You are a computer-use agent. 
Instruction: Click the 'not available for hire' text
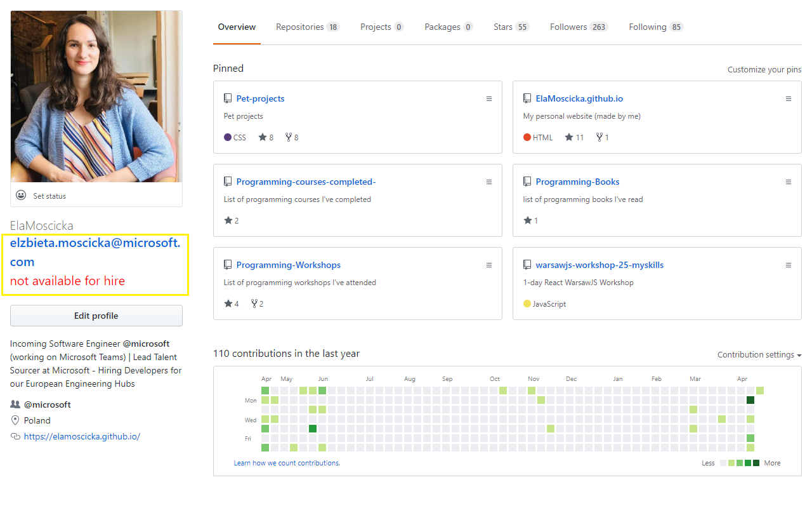click(67, 281)
